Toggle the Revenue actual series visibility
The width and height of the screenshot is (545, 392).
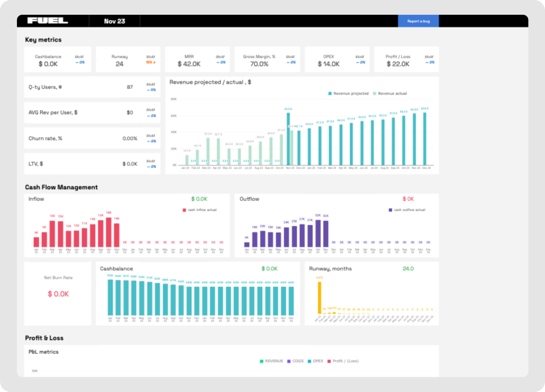392,93
